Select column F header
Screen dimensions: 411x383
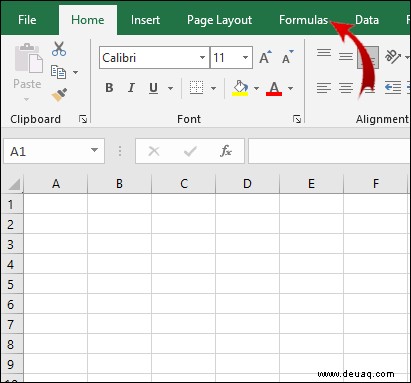(376, 184)
